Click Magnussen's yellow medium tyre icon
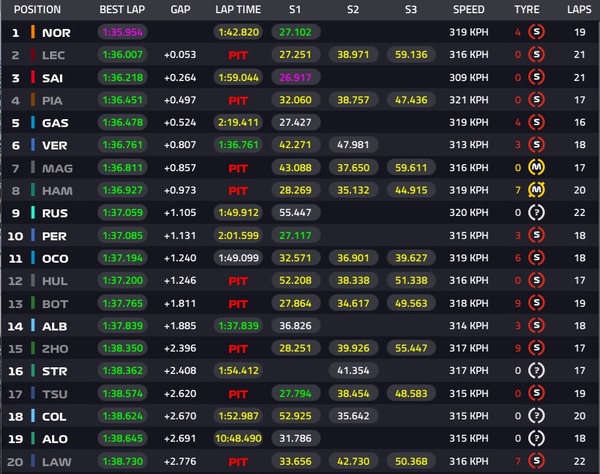 (536, 167)
